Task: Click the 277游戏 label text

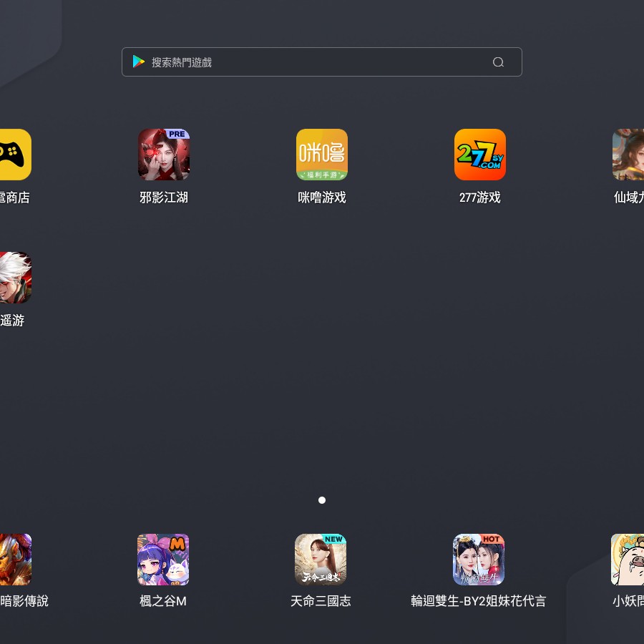Action: coord(480,197)
